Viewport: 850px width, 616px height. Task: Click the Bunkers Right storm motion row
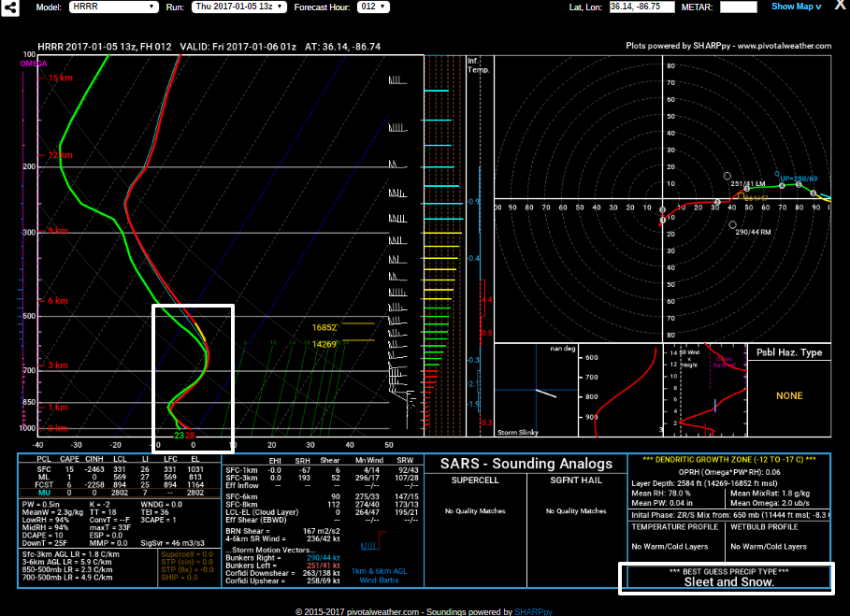click(x=282, y=558)
